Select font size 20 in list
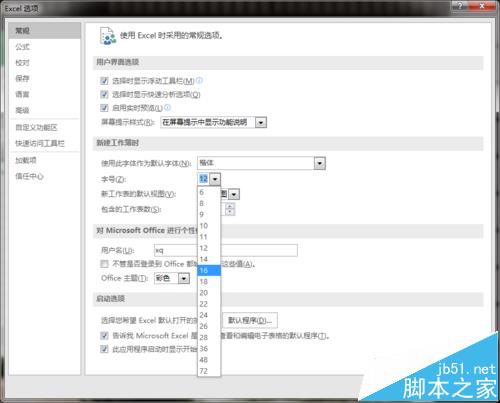Viewport: 500px width, 403px height. tap(209, 293)
